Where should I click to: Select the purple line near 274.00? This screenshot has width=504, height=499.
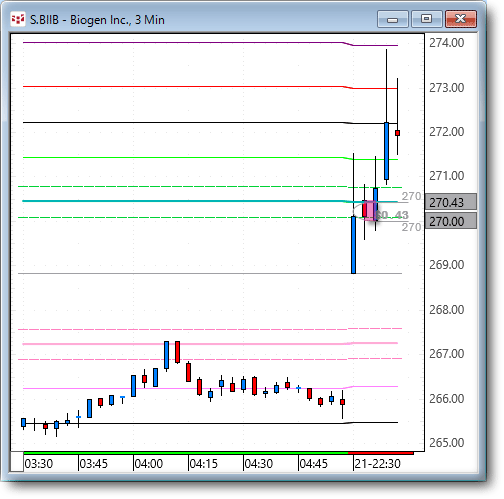tap(210, 43)
